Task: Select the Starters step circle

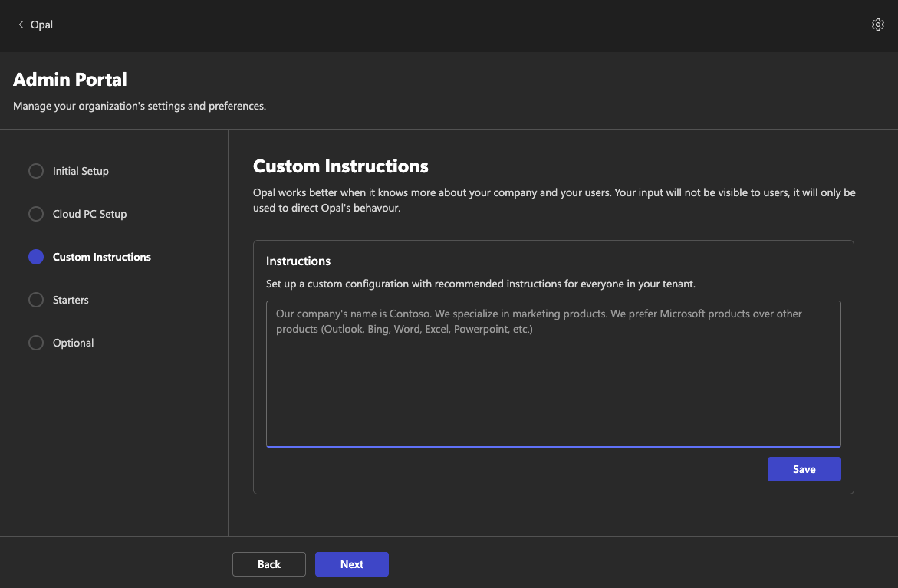Action: tap(36, 300)
